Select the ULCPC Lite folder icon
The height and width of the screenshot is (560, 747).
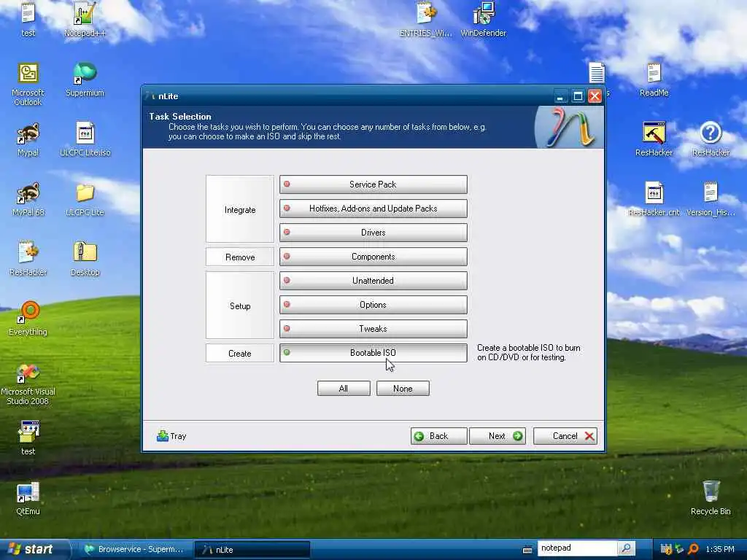[x=85, y=200]
